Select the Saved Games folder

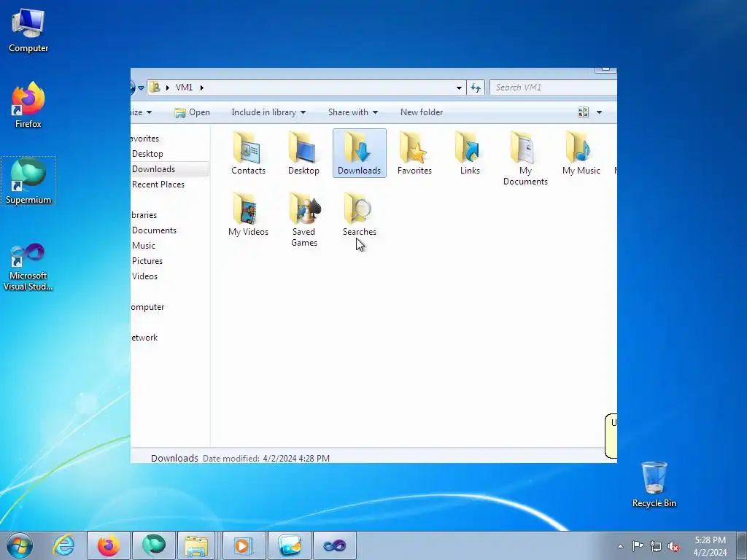tap(304, 220)
